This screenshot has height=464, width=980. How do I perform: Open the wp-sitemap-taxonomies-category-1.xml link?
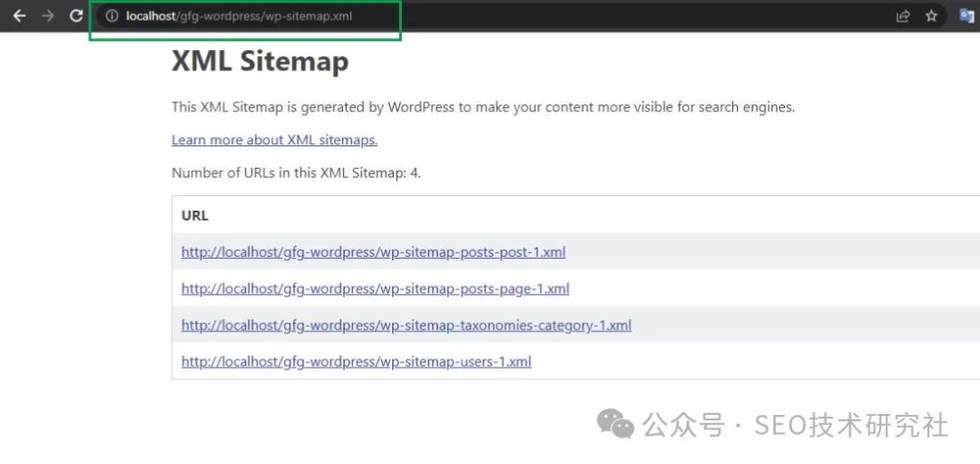[x=407, y=325]
